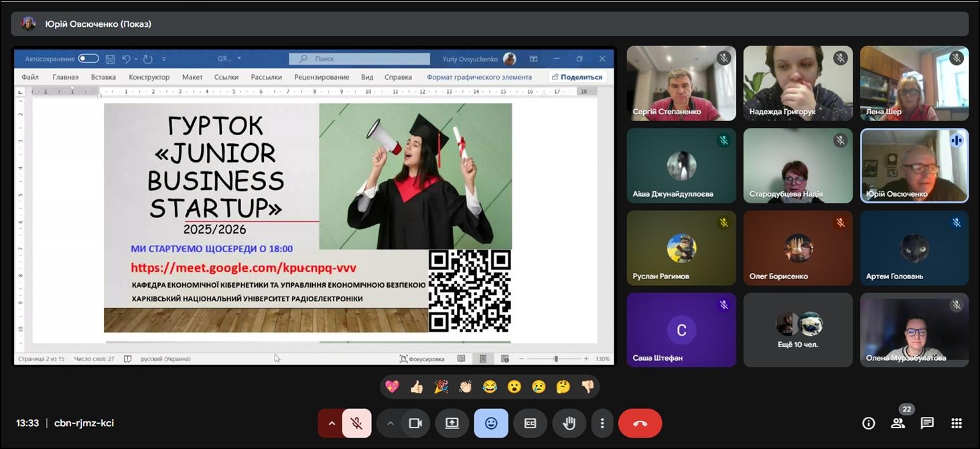Viewport: 980px width, 449px height.
Task: Turn on closed captions
Action: [530, 423]
